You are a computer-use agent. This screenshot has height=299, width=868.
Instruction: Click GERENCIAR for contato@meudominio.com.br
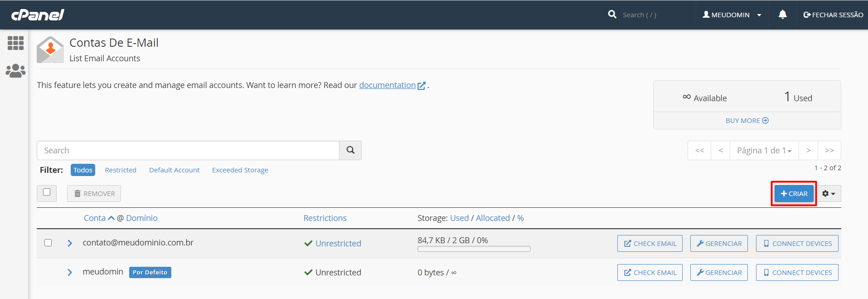[719, 244]
